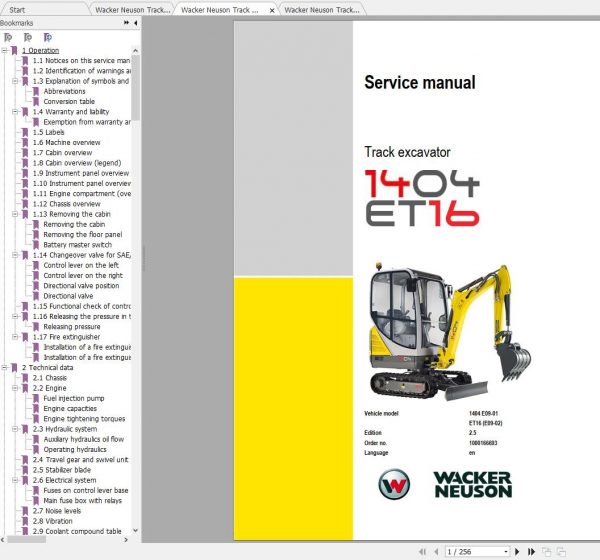Viewport: 600px width, 560px height.
Task: Collapse the 1.4 Warranty and liability node
Action: [x=15, y=112]
